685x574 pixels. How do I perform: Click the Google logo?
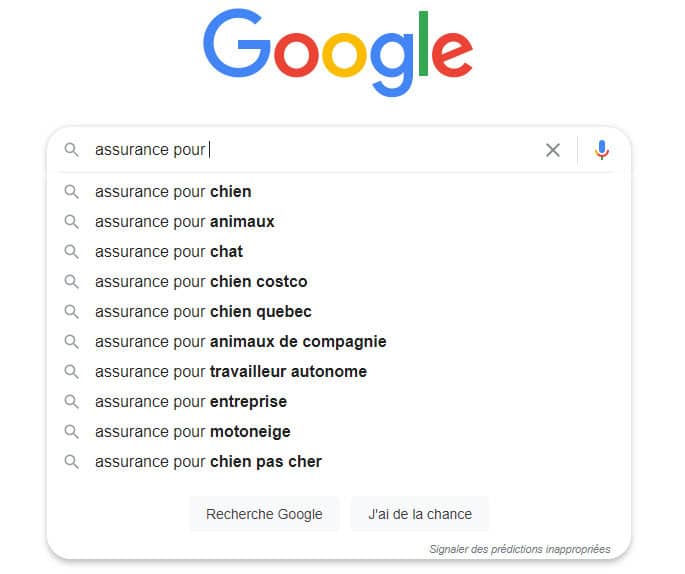click(338, 52)
